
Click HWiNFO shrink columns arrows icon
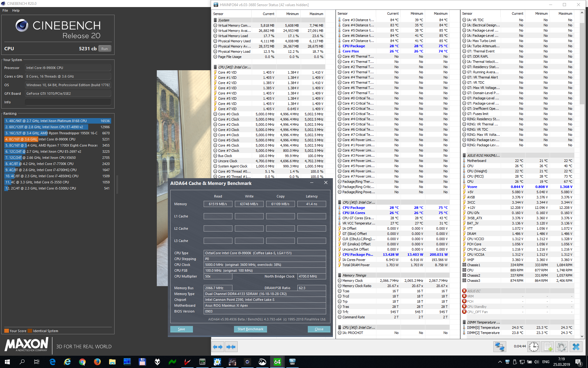coord(231,347)
